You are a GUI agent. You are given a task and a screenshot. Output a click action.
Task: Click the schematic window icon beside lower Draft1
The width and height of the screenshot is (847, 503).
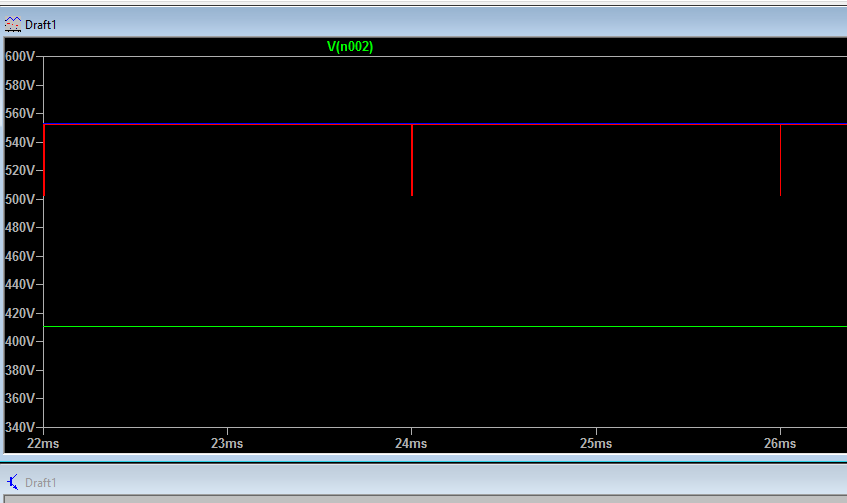tap(13, 482)
